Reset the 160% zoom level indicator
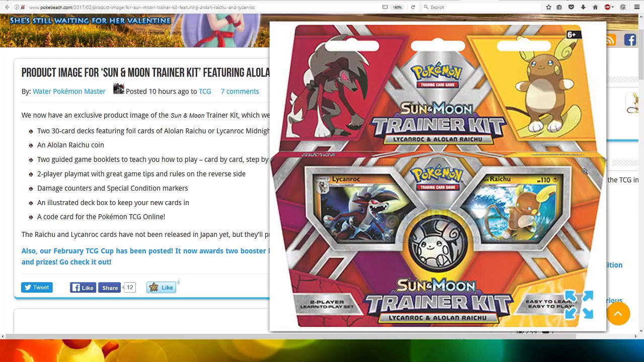This screenshot has height=362, width=644. point(397,7)
